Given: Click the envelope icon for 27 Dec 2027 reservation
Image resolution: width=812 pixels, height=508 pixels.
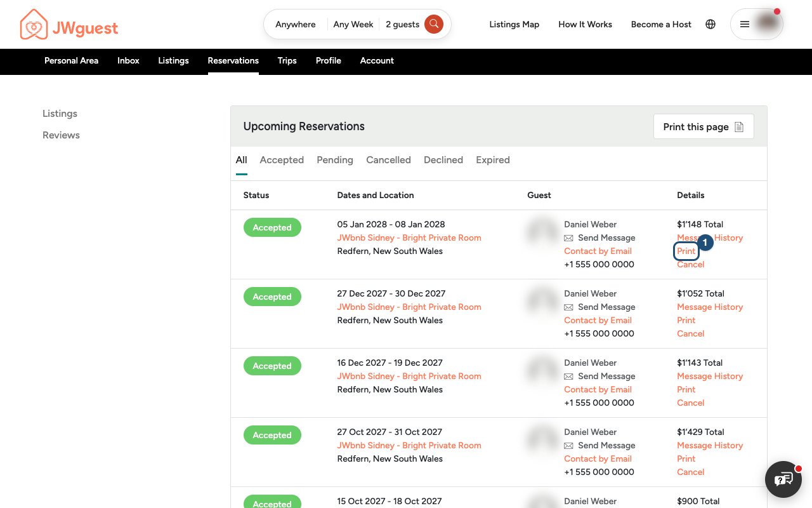Looking at the screenshot, I should coord(568,307).
